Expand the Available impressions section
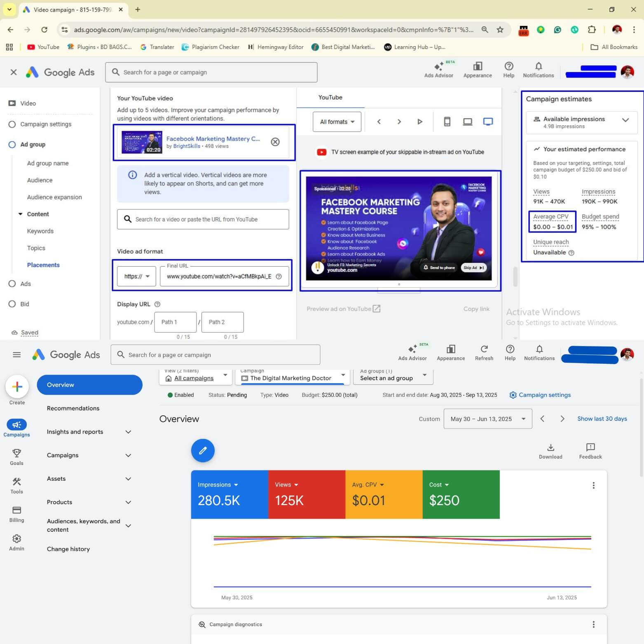Viewport: 644px width, 644px height. click(x=625, y=120)
